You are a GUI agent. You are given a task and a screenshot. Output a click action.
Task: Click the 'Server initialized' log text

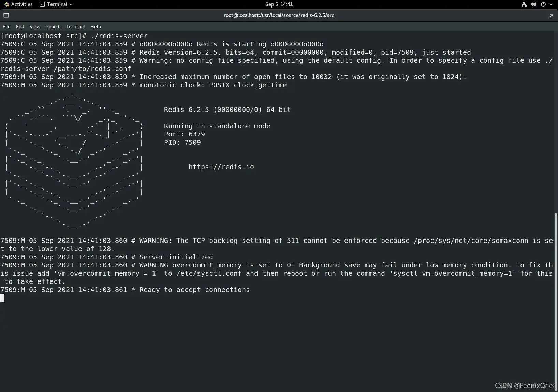pos(176,257)
